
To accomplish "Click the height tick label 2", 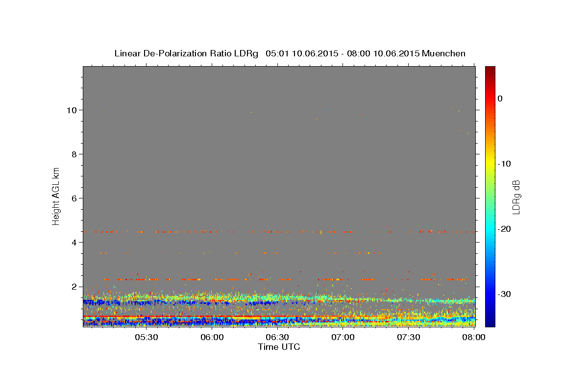I will click(74, 286).
